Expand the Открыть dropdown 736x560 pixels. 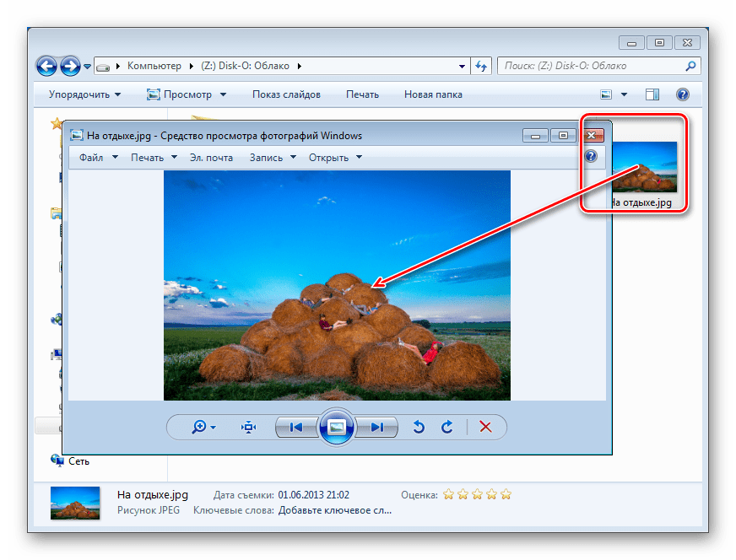tap(335, 158)
